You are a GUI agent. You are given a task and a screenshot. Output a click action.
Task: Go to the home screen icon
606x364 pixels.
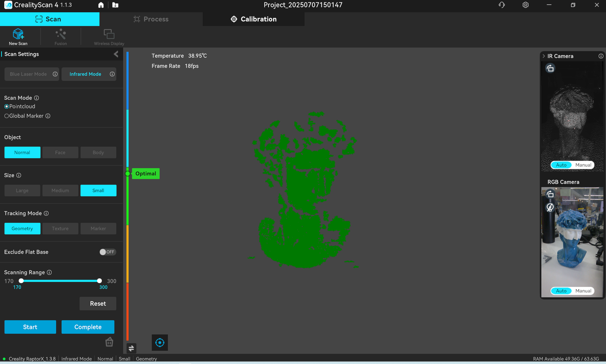tap(101, 5)
